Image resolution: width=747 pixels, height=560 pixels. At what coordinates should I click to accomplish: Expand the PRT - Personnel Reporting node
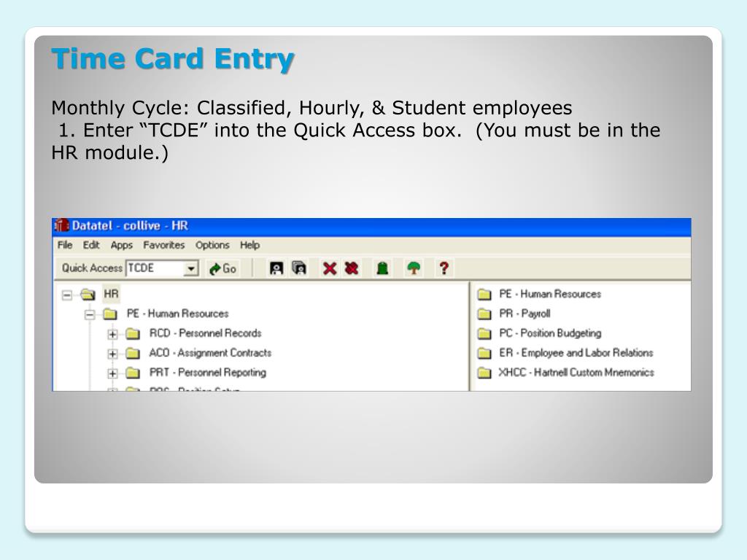pos(112,373)
